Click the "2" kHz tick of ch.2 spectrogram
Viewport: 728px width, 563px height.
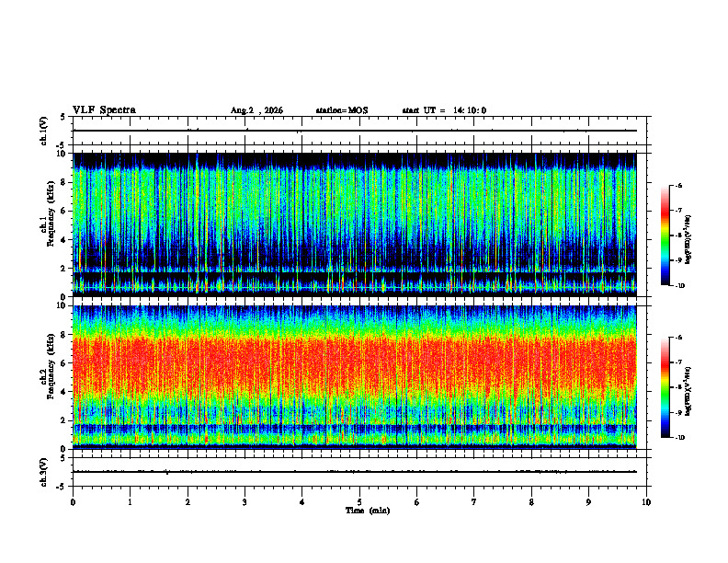pos(63,420)
